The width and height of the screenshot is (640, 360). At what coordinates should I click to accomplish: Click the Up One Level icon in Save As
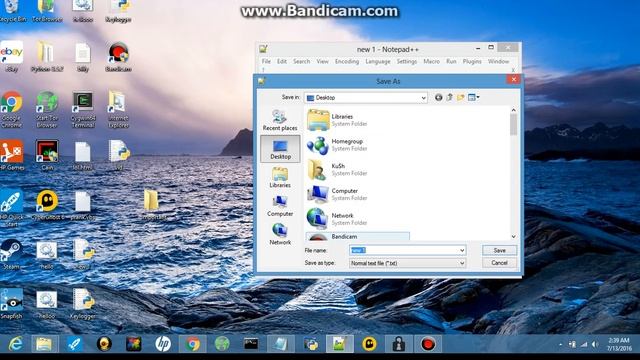[x=449, y=98]
